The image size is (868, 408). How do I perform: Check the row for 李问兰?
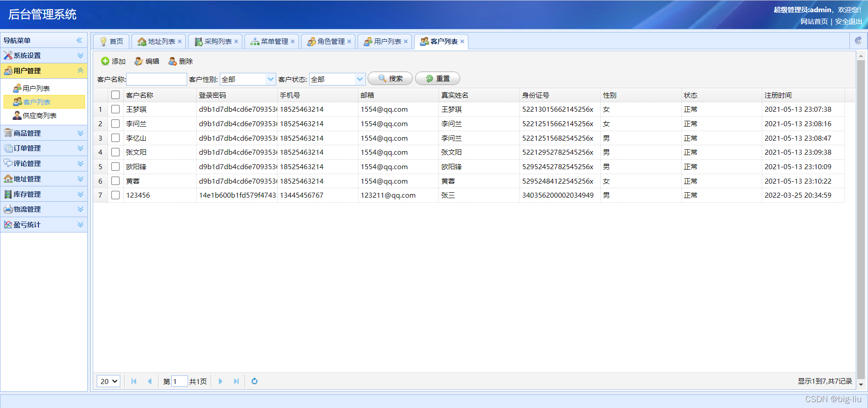tap(115, 123)
